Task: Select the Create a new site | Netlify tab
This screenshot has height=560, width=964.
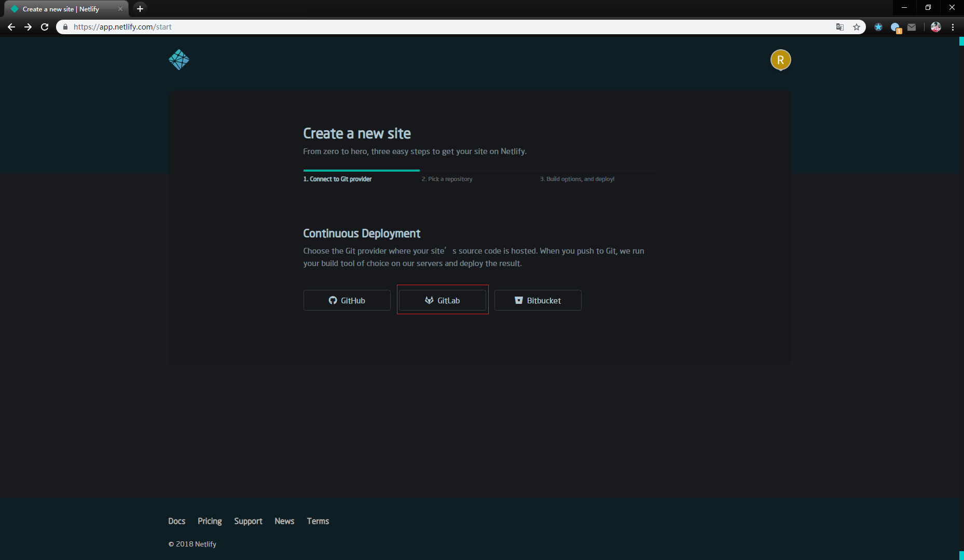Action: (x=66, y=9)
